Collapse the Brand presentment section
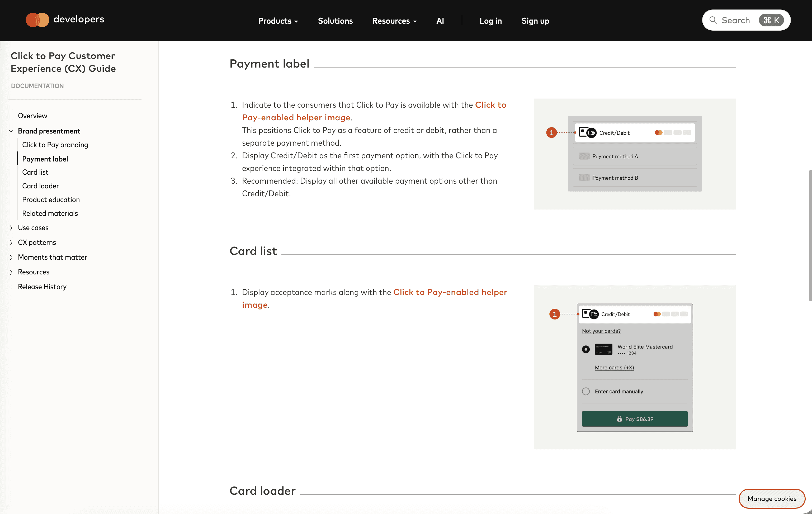Screen dimensions: 812x514 click(11, 131)
